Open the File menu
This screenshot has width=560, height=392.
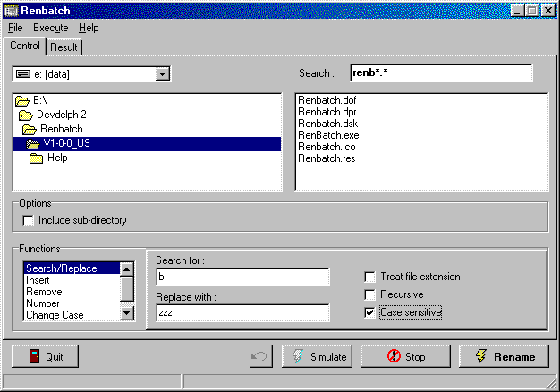click(15, 28)
